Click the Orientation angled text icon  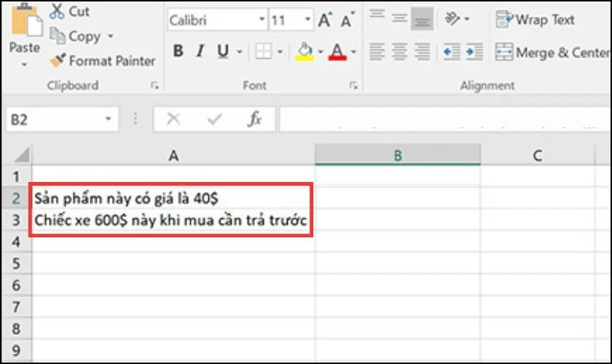click(x=452, y=18)
